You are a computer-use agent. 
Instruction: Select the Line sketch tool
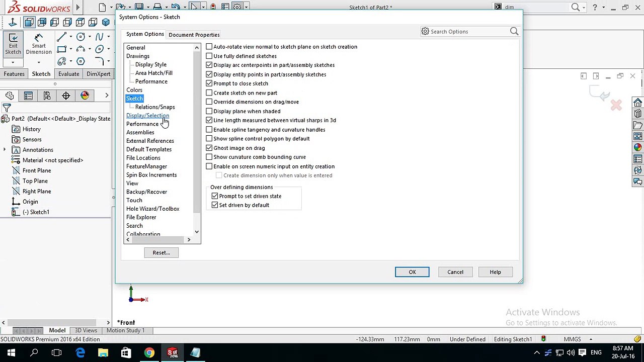click(62, 37)
